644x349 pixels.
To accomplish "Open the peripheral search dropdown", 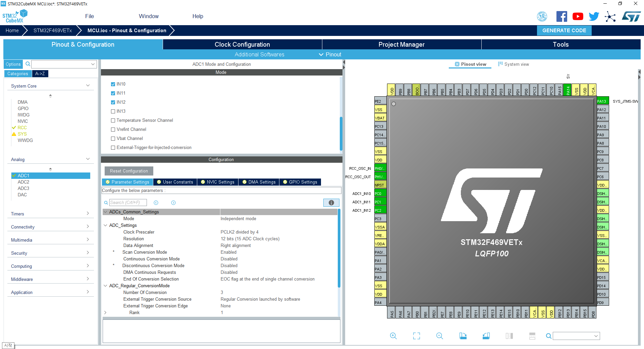I will [x=93, y=64].
